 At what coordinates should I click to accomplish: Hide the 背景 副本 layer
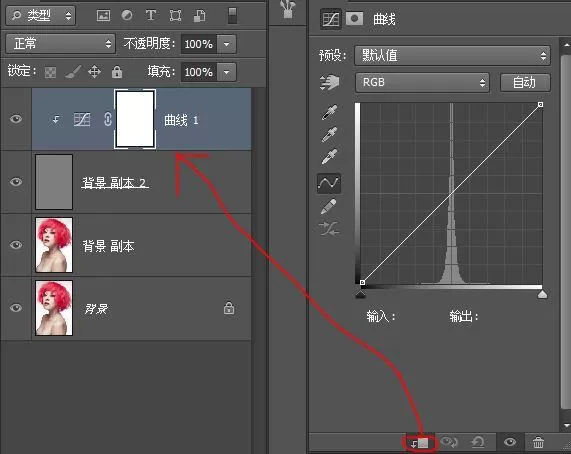point(16,245)
